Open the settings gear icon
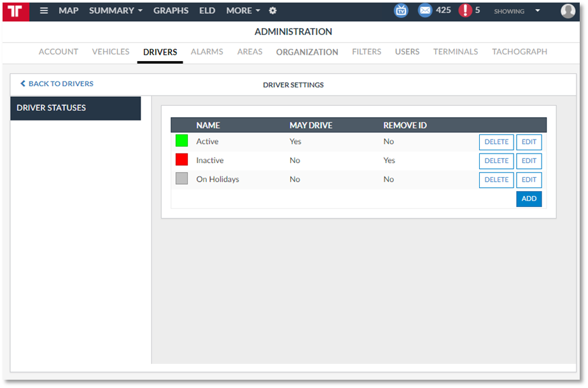Image resolution: width=588 pixels, height=388 pixels. 273,11
